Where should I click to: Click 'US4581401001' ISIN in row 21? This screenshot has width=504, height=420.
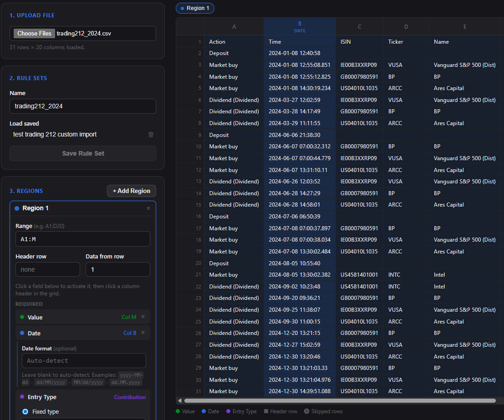pyautogui.click(x=360, y=275)
